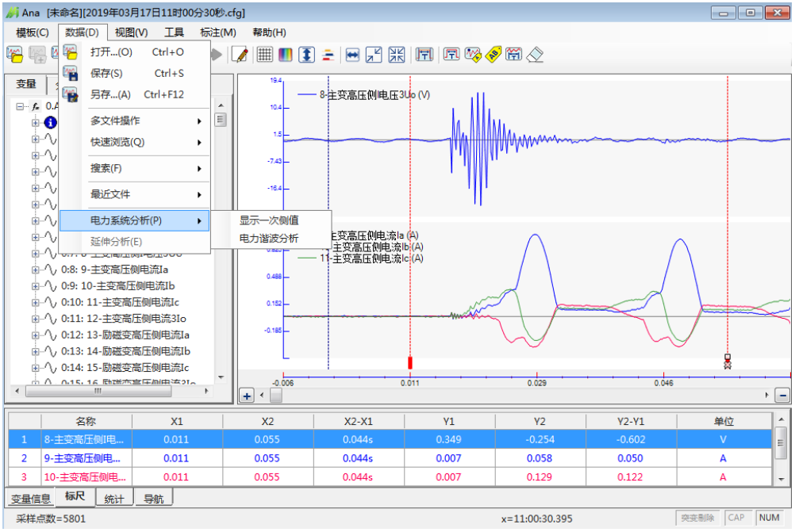Collapse the root node of variable tree
Screen dimensions: 795x532
pos(20,106)
